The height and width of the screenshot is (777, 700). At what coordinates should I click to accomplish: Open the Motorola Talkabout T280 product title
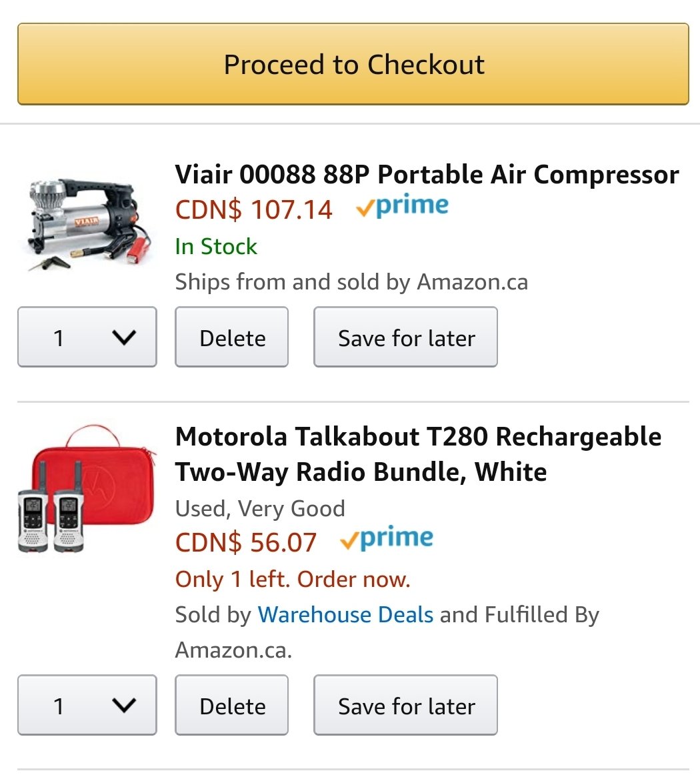tap(418, 454)
